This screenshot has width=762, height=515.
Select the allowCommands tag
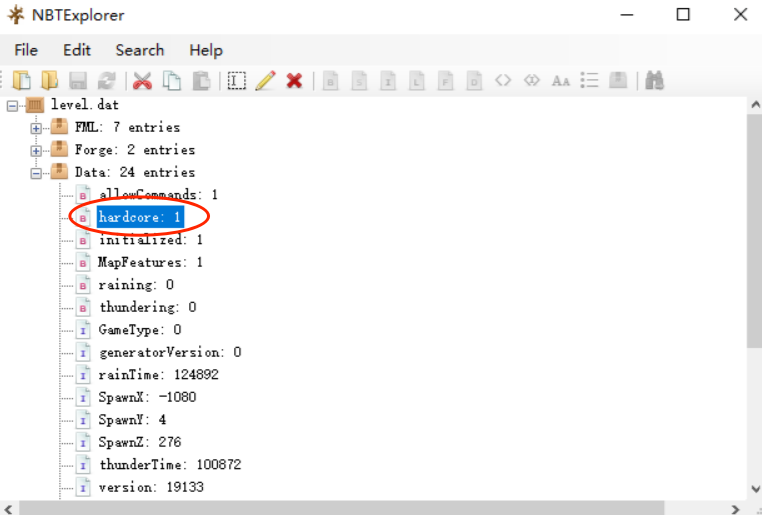click(x=157, y=194)
